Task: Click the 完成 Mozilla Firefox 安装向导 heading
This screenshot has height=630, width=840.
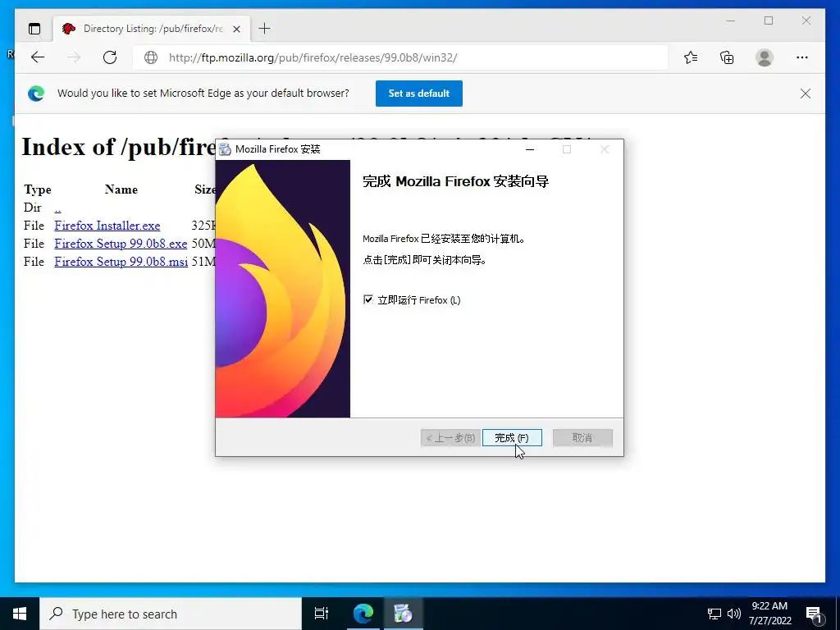Action: pyautogui.click(x=455, y=181)
